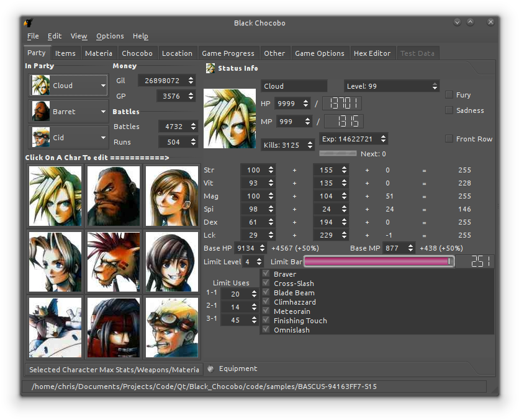
Task: Uncheck the Finishing Touch limit checkbox
Action: [x=266, y=320]
